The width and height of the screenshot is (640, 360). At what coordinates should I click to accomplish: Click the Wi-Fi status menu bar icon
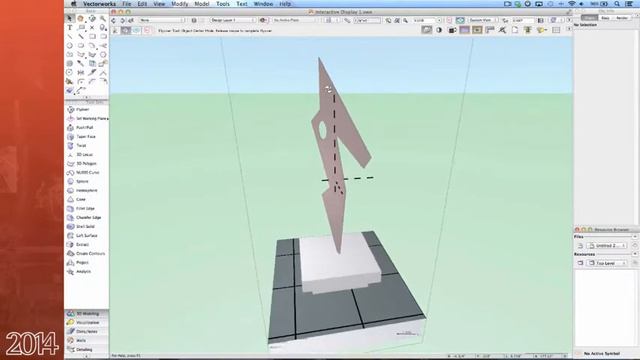click(x=571, y=4)
